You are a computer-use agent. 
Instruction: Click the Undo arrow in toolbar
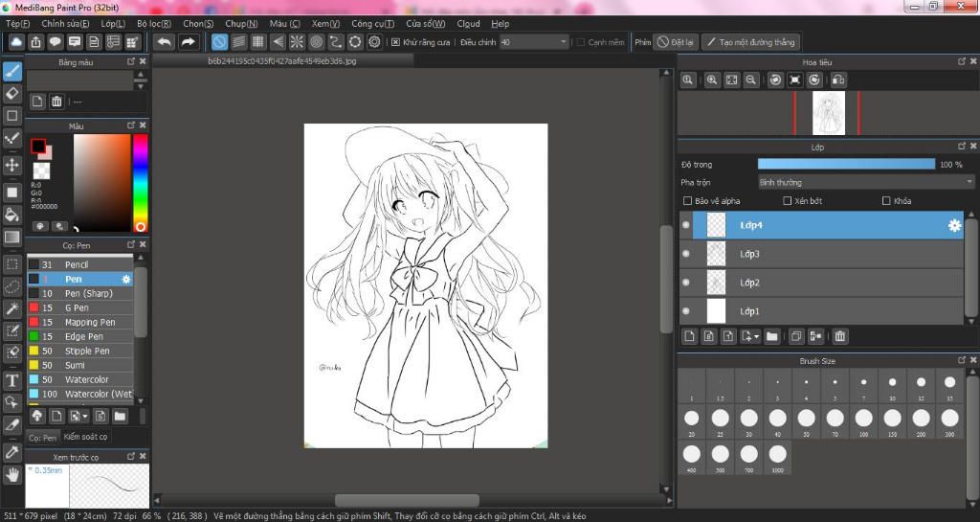click(x=165, y=42)
